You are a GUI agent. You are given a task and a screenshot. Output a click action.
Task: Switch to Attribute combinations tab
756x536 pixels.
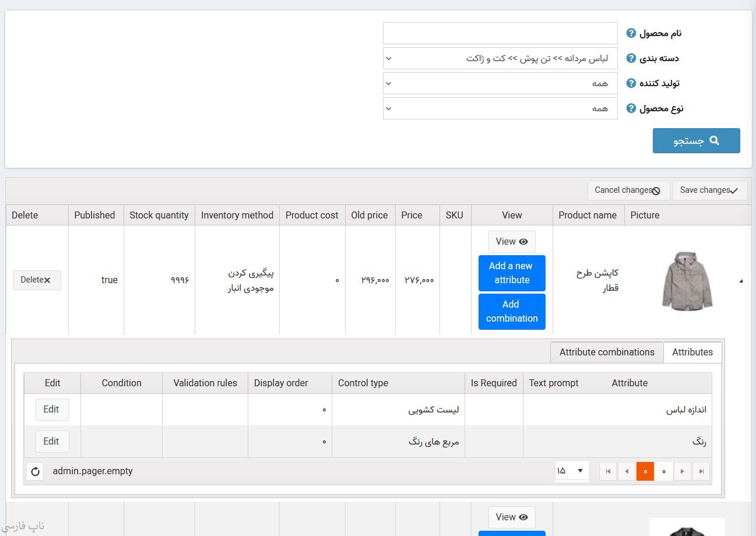pos(607,352)
